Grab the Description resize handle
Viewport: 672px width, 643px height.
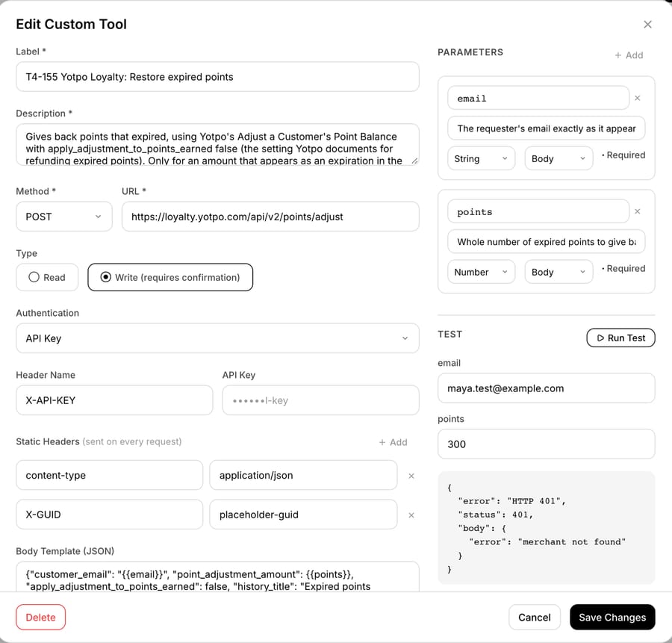[414, 161]
